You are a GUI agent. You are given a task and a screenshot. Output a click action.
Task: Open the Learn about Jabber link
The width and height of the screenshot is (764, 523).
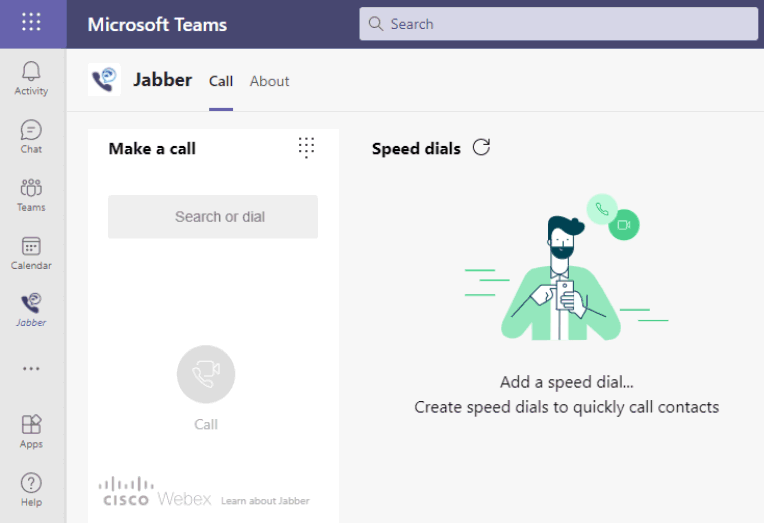point(265,501)
